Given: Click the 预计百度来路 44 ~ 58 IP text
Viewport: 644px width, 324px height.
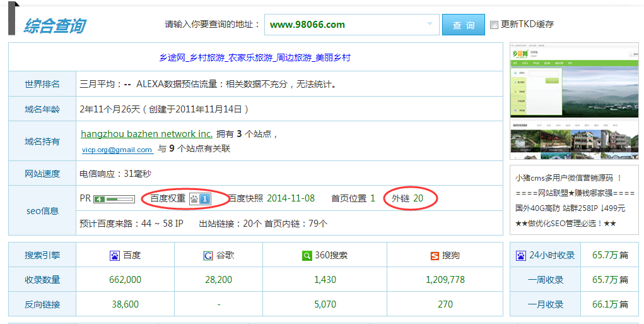Looking at the screenshot, I should click(131, 224).
